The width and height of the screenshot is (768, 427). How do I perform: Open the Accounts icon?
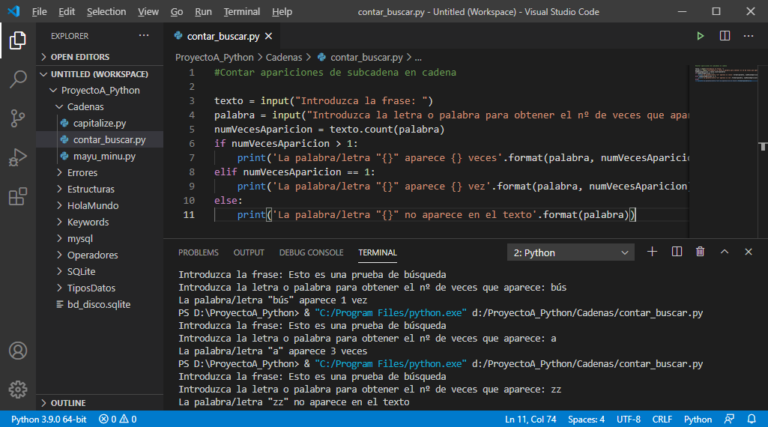click(x=17, y=351)
